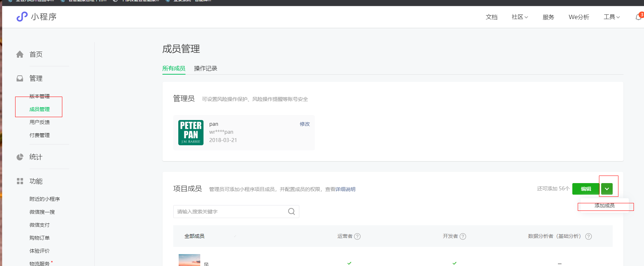Open the 详细说明 link
Screen dimensions: 644x266
[x=345, y=189]
